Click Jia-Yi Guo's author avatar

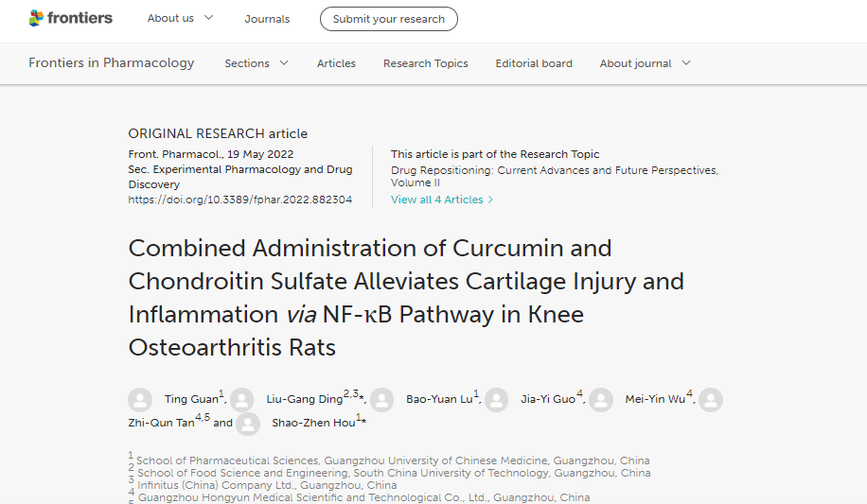497,400
